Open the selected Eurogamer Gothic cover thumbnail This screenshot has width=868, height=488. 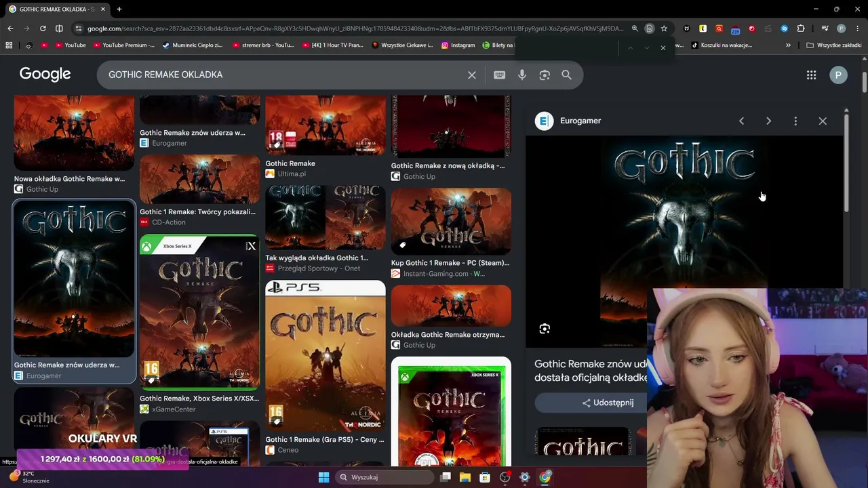(74, 279)
